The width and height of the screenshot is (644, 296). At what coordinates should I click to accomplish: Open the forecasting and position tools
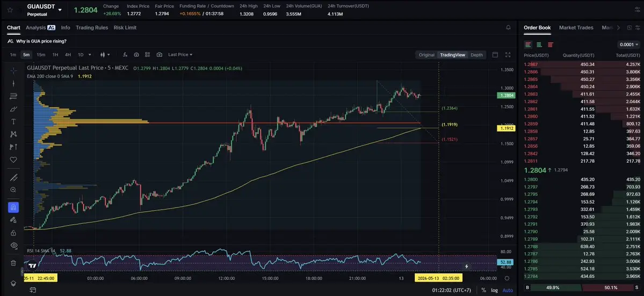13,147
